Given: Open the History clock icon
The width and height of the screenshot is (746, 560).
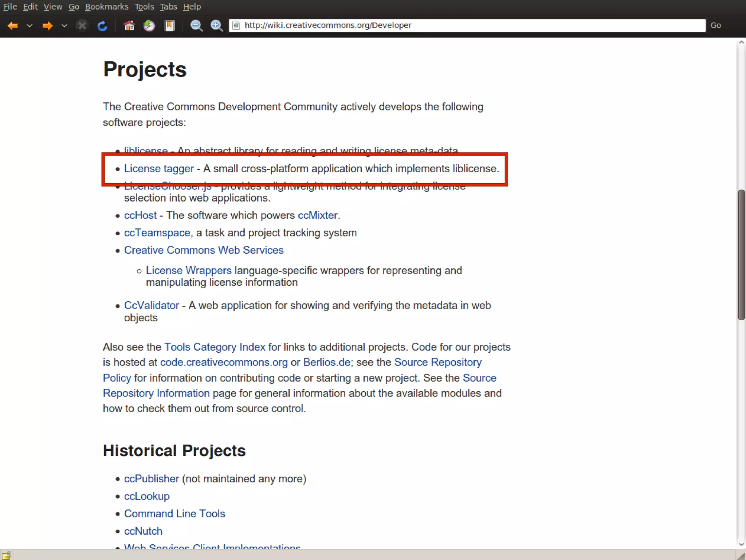Looking at the screenshot, I should (149, 26).
